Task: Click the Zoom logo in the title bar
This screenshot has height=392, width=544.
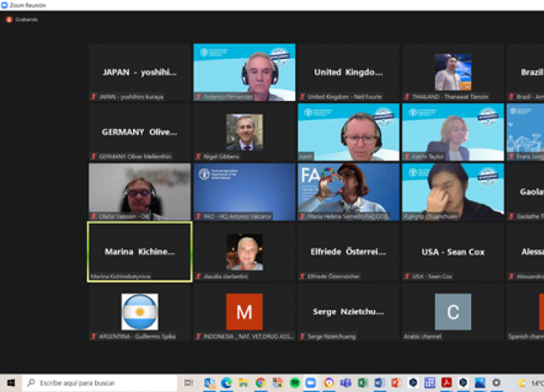Action: pos(5,5)
